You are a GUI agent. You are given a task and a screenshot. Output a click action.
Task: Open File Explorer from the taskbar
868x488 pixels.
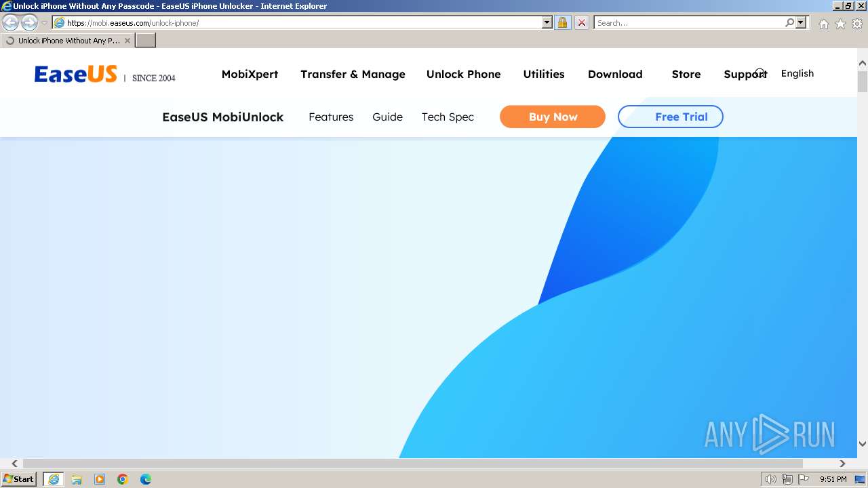point(77,479)
